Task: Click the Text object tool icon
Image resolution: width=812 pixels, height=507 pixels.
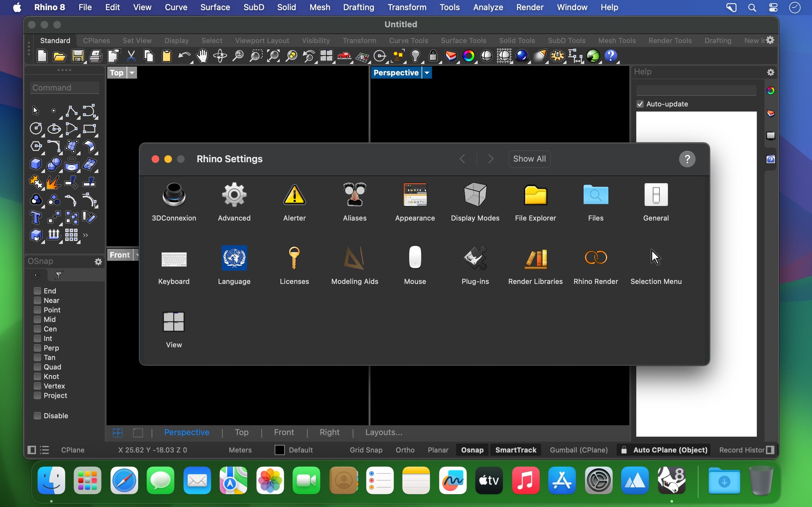Action: 36,218
